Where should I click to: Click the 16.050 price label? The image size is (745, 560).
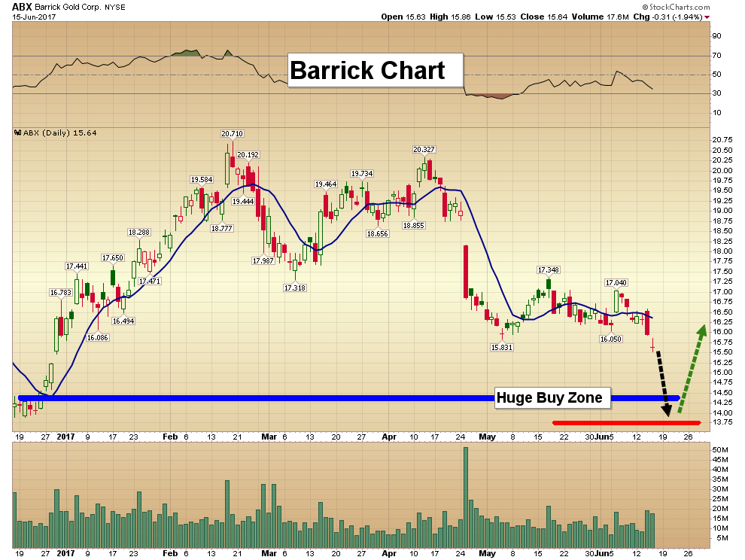pos(611,339)
